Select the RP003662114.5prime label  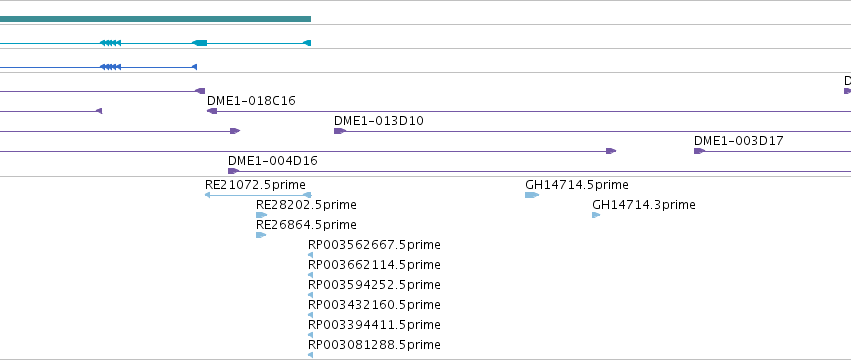pyautogui.click(x=374, y=265)
